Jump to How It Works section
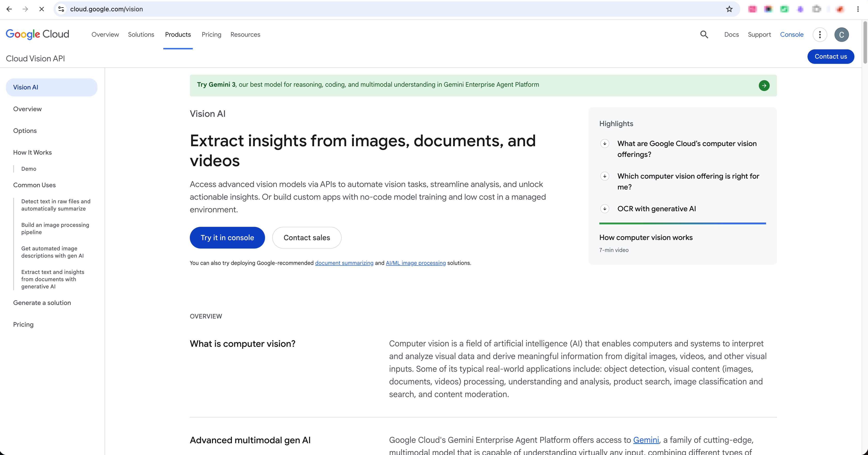The height and width of the screenshot is (455, 868). (32, 153)
